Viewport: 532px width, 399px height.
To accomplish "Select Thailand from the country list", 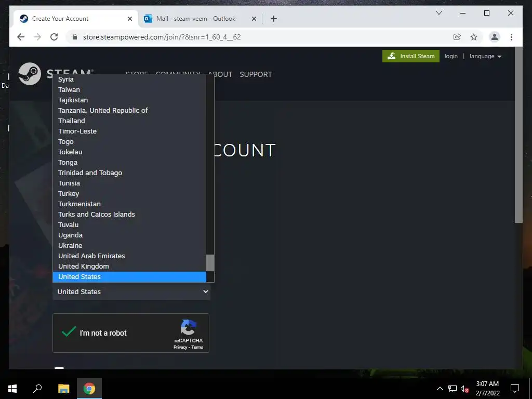I will pyautogui.click(x=129, y=121).
